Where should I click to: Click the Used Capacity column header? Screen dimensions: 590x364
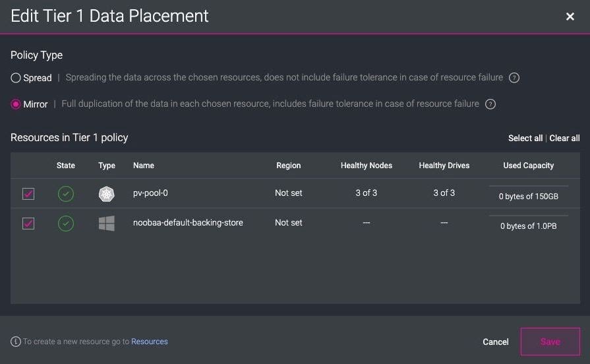point(529,166)
